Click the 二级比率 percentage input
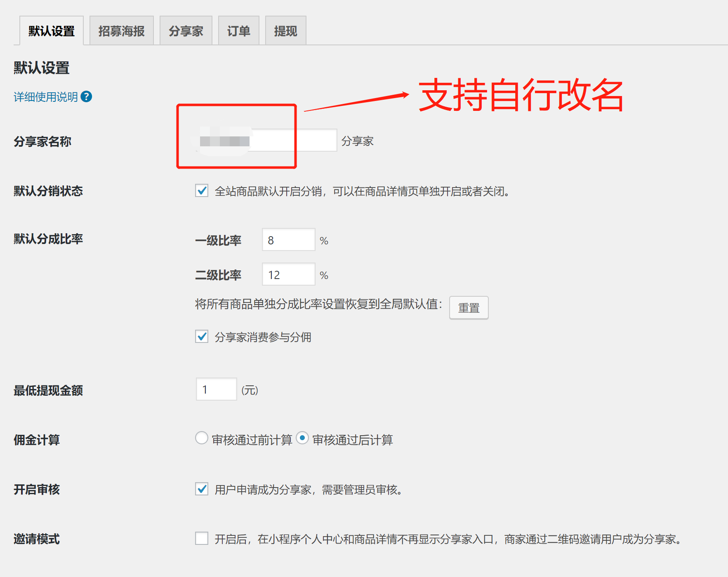 [x=288, y=274]
